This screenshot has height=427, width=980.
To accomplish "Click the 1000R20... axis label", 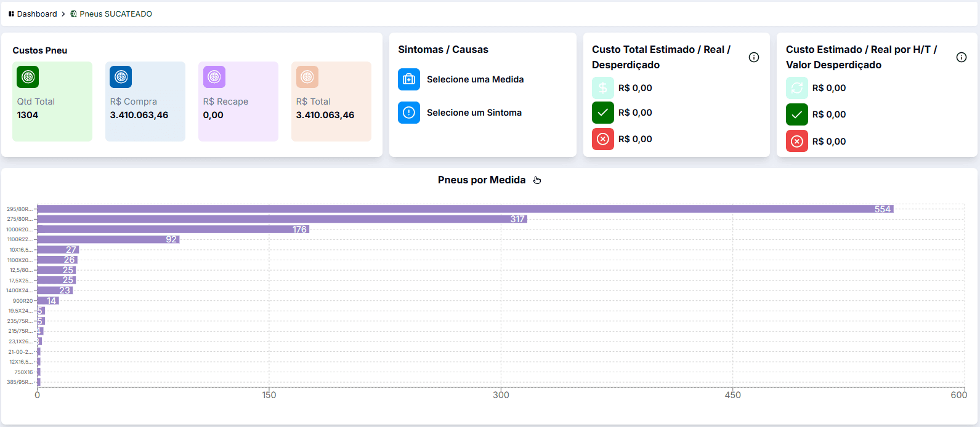I will tap(20, 229).
